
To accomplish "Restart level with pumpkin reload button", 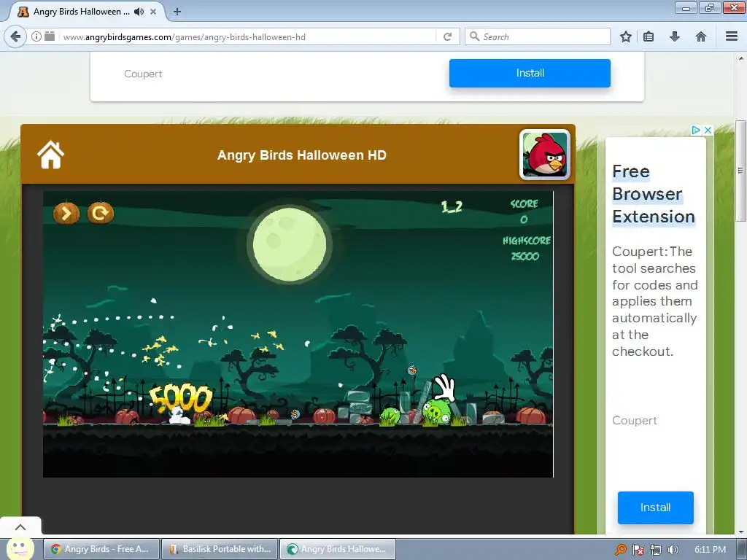I will pyautogui.click(x=101, y=213).
